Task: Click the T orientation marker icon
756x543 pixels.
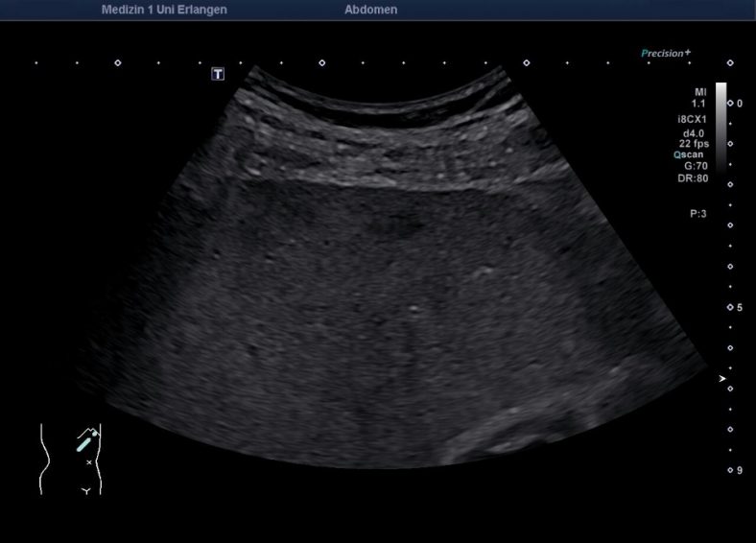Action: tap(219, 74)
